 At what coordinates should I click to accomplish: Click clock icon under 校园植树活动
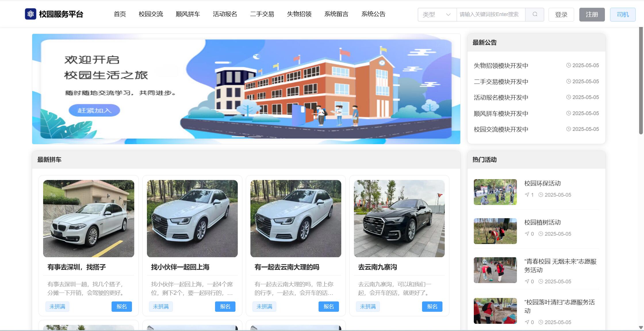pos(540,234)
